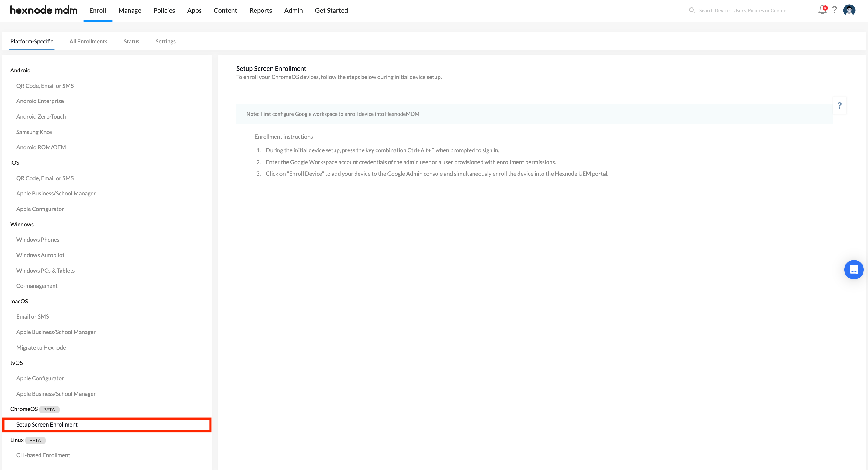Click the help icon beside the enrollment note
The width and height of the screenshot is (868, 470).
[839, 106]
